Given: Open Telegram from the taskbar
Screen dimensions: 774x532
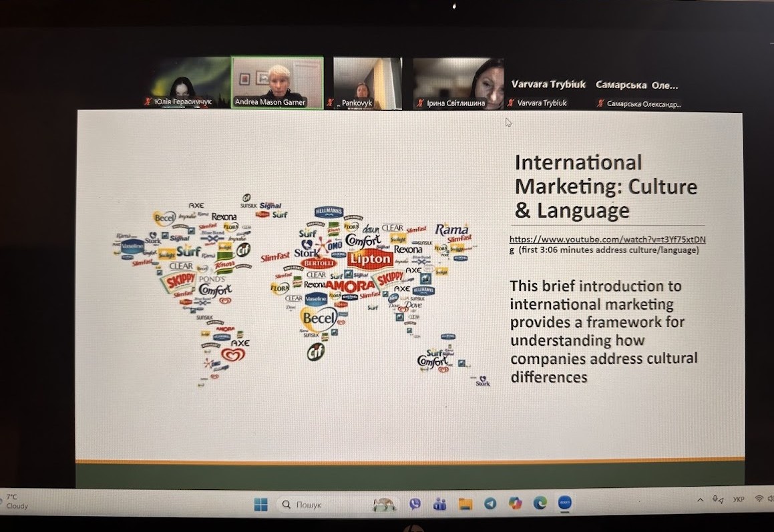Looking at the screenshot, I should pos(490,504).
